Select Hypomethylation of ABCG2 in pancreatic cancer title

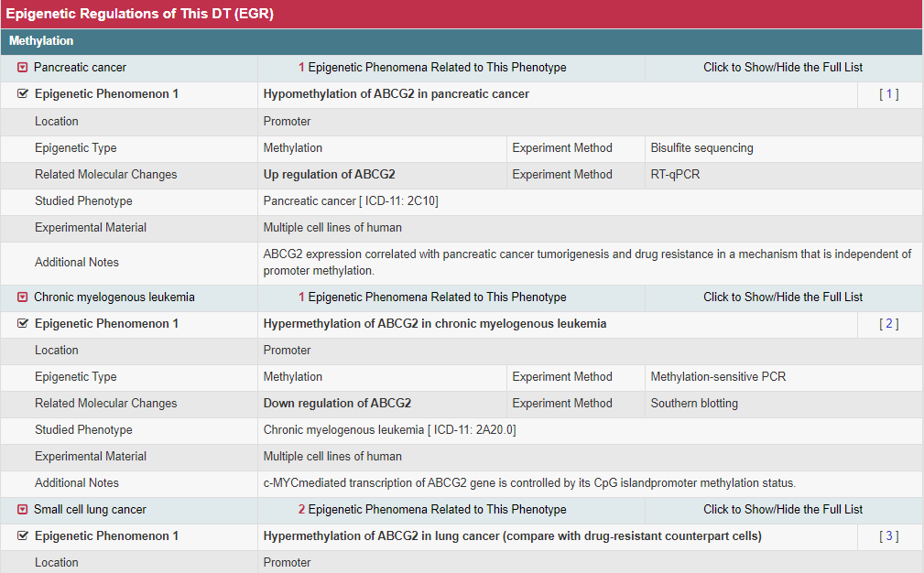click(396, 94)
